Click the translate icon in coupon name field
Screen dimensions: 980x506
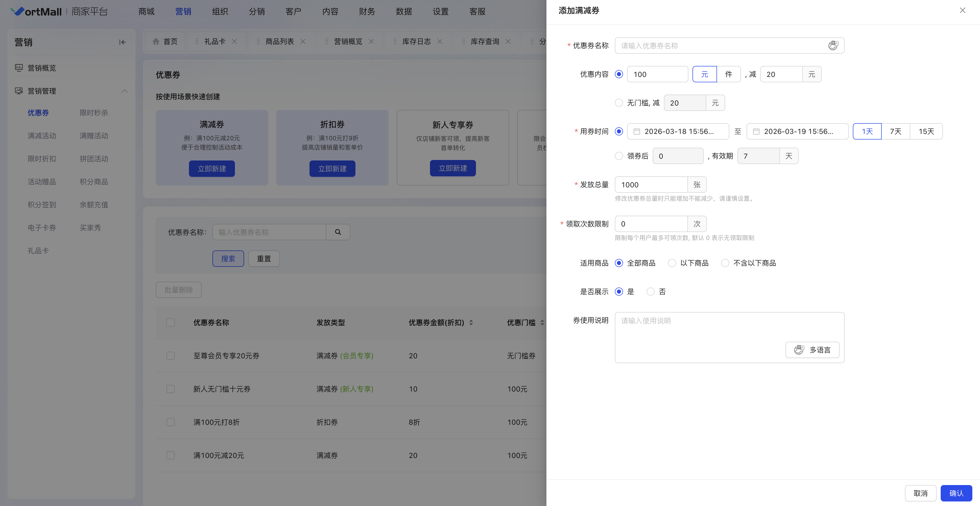pos(833,45)
